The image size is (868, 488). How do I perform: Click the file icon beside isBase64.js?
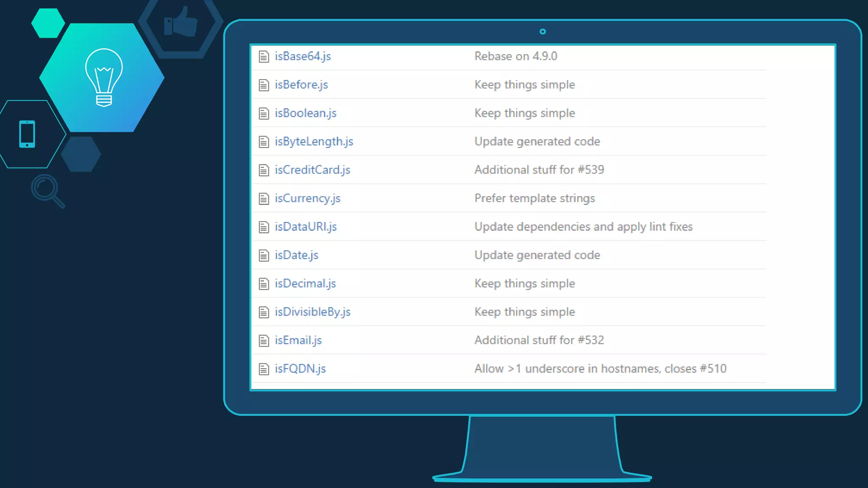point(264,56)
